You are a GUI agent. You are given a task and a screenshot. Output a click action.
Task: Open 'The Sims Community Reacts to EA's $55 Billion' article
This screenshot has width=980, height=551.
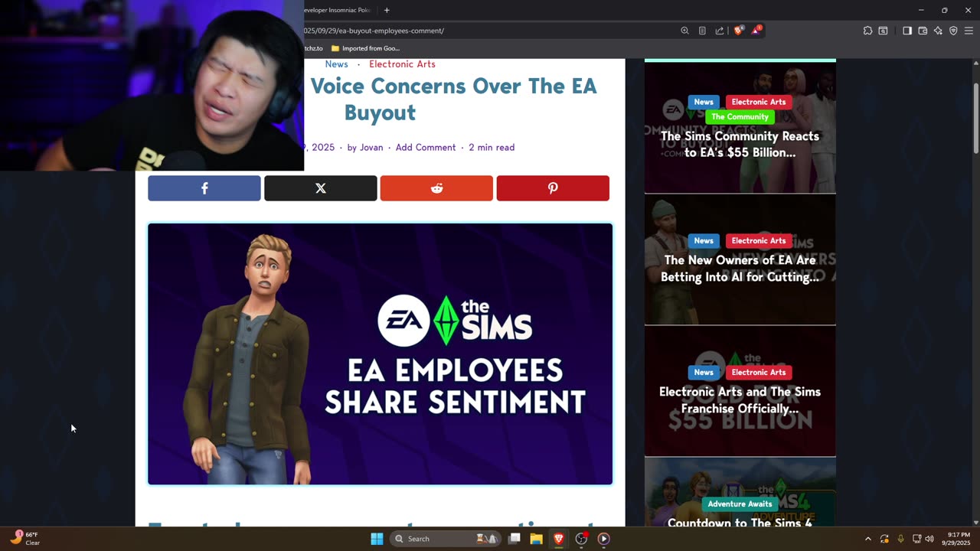coord(740,144)
